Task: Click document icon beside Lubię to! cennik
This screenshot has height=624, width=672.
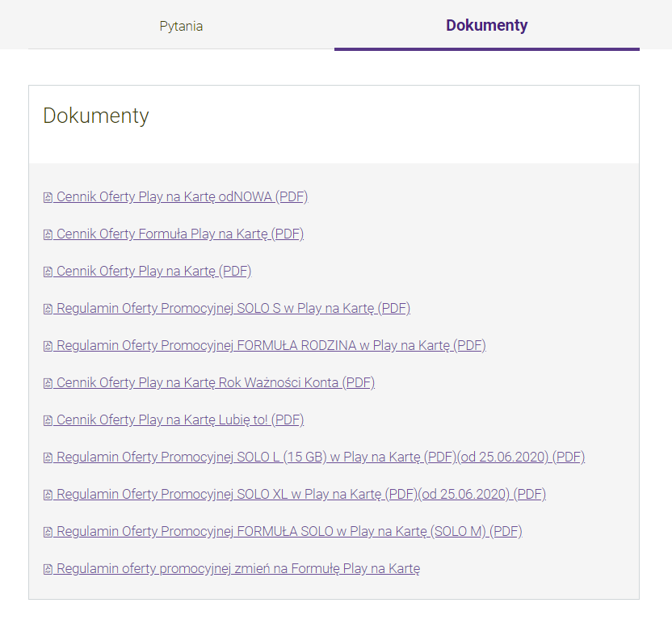Action: [x=48, y=420]
